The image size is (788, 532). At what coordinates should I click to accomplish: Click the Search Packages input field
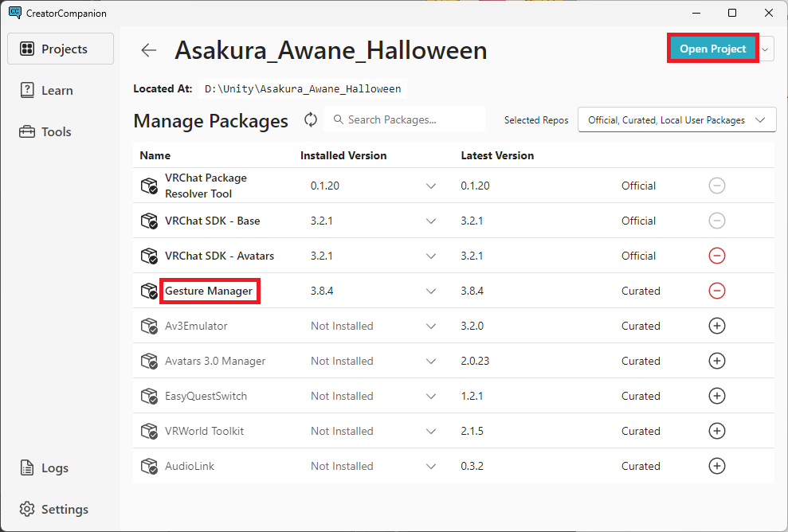click(406, 119)
